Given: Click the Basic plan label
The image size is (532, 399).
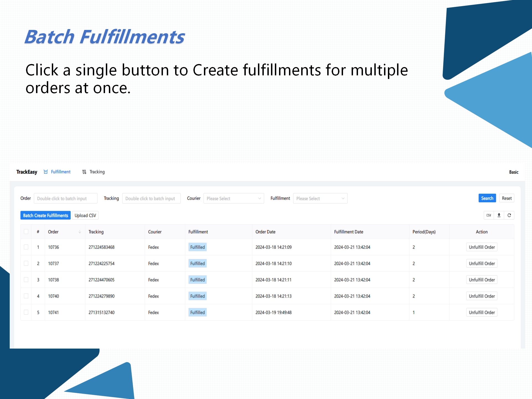Looking at the screenshot, I should 514,172.
